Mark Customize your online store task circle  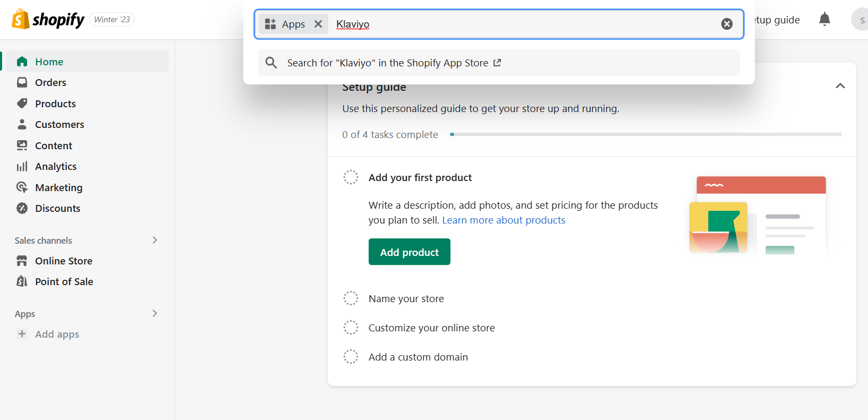351,328
